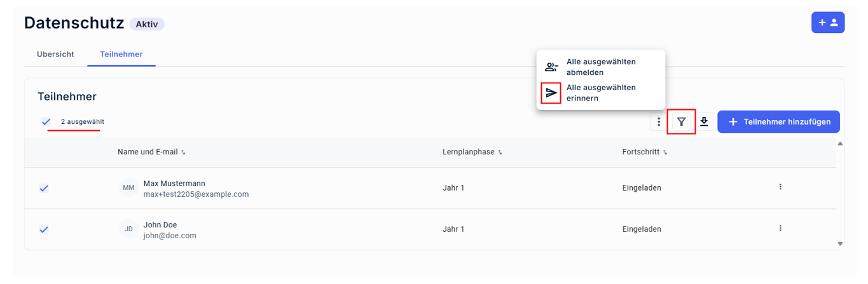This screenshot has width=868, height=284.
Task: Click the Teilnehmer hinzufügen button
Action: [x=778, y=122]
